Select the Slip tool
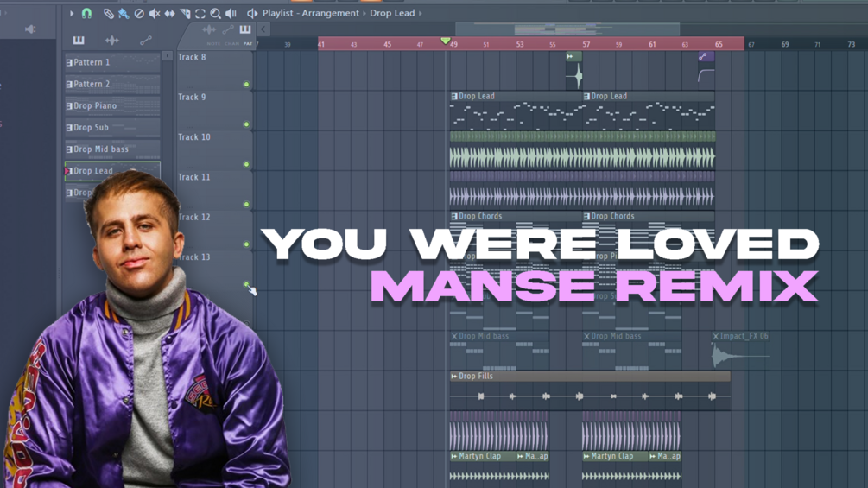Viewport: 868px width, 488px height. coord(169,13)
